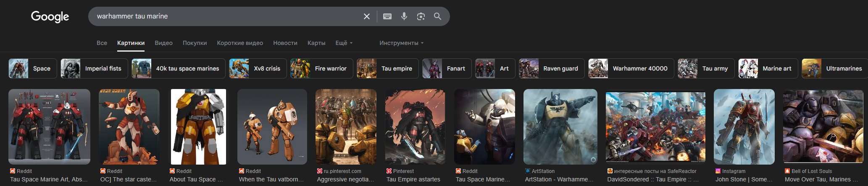The width and height of the screenshot is (868, 186).
Task: Open the Покупки tab
Action: (195, 43)
